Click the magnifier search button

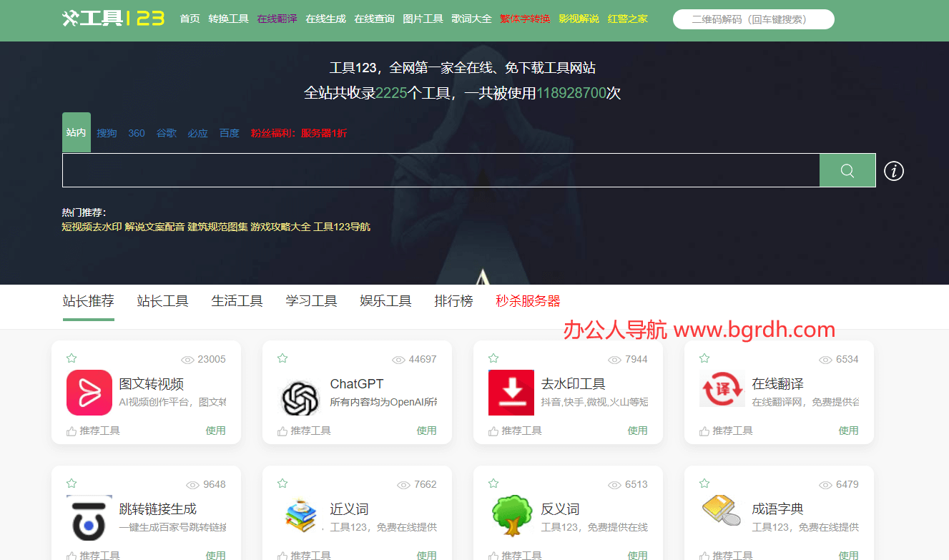click(847, 170)
